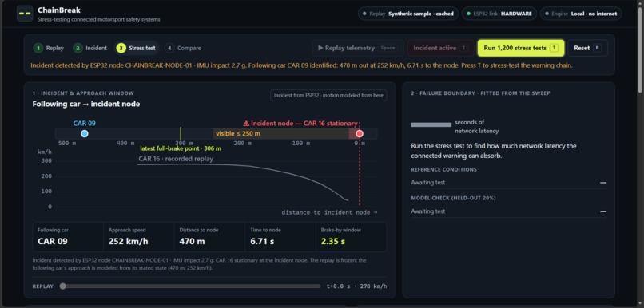The width and height of the screenshot is (644, 308).
Task: Move the REPLAY slider handle
Action: 63,286
